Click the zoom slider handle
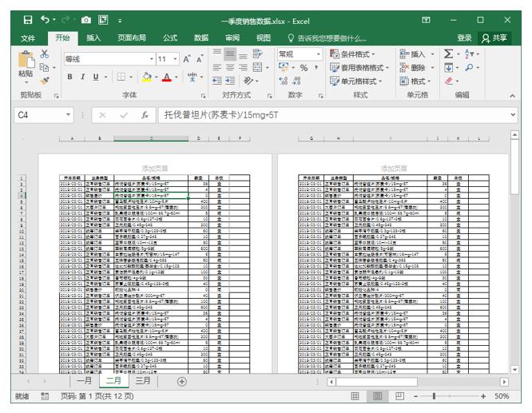The width and height of the screenshot is (532, 413). point(434,396)
